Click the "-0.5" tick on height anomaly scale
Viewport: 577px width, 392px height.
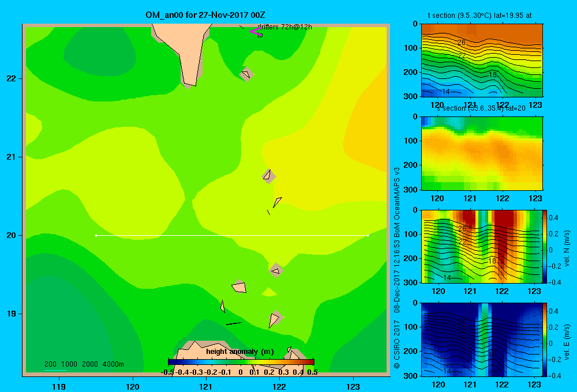[x=167, y=372]
